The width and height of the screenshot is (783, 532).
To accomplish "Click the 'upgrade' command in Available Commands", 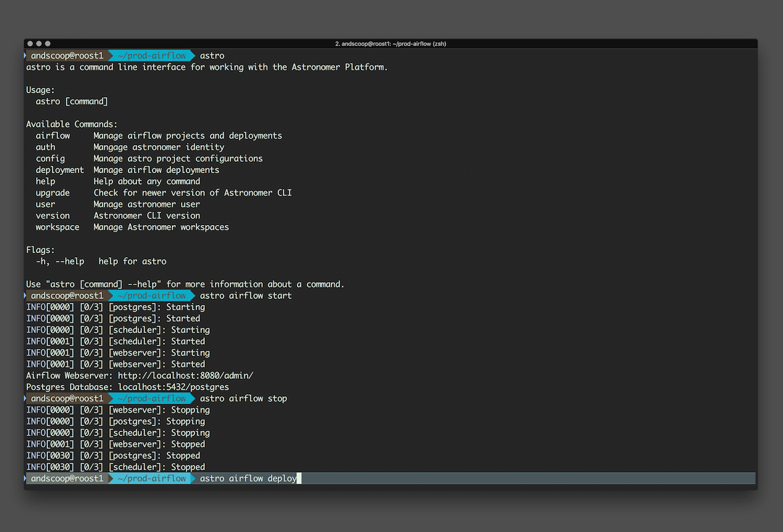I will coord(53,193).
